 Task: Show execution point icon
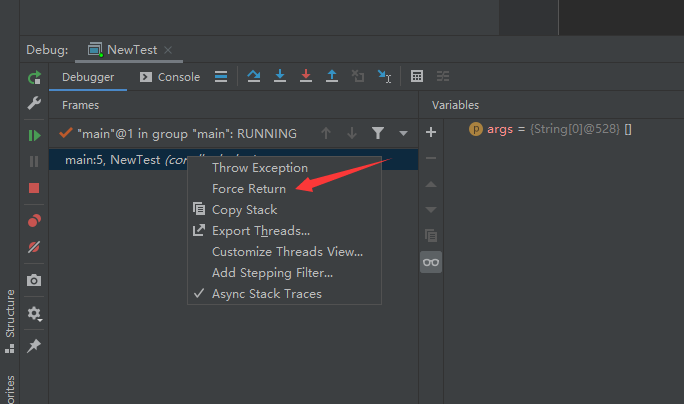pyautogui.click(x=221, y=77)
